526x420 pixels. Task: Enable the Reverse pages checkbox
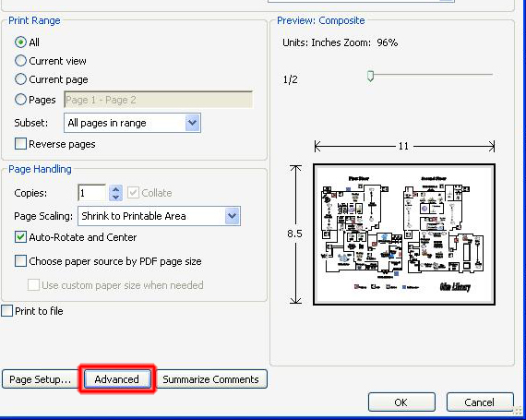[x=20, y=144]
